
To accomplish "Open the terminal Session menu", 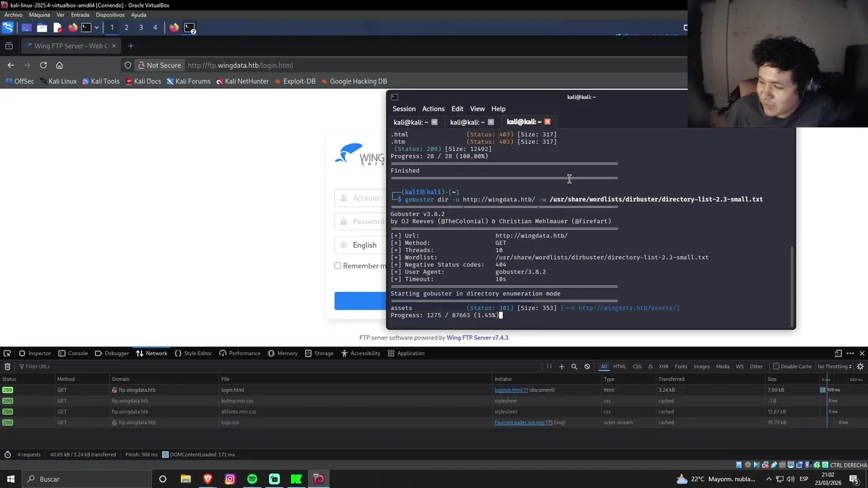I will [x=403, y=109].
